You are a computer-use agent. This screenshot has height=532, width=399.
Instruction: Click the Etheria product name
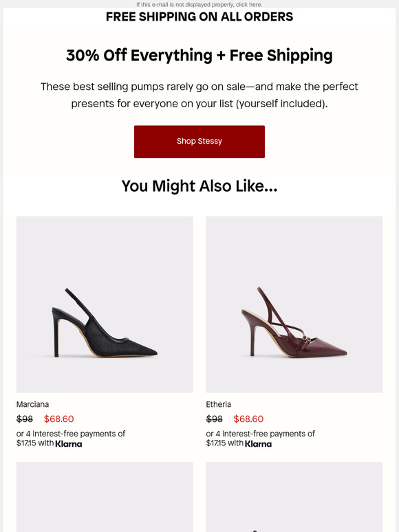click(218, 404)
